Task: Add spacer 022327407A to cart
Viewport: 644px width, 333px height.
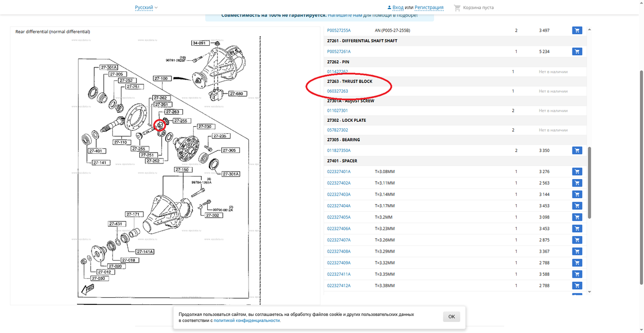Action: (x=577, y=240)
